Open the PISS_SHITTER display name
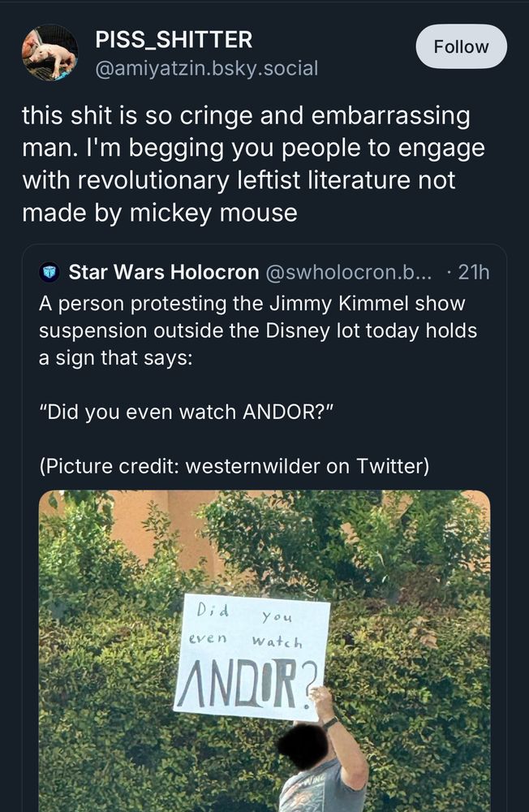 [174, 40]
